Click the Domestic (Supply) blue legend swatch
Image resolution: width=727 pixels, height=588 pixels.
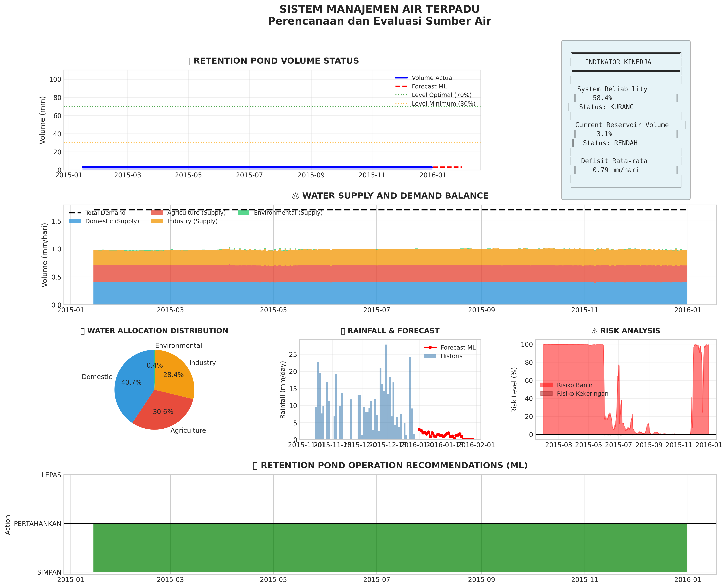[75, 221]
